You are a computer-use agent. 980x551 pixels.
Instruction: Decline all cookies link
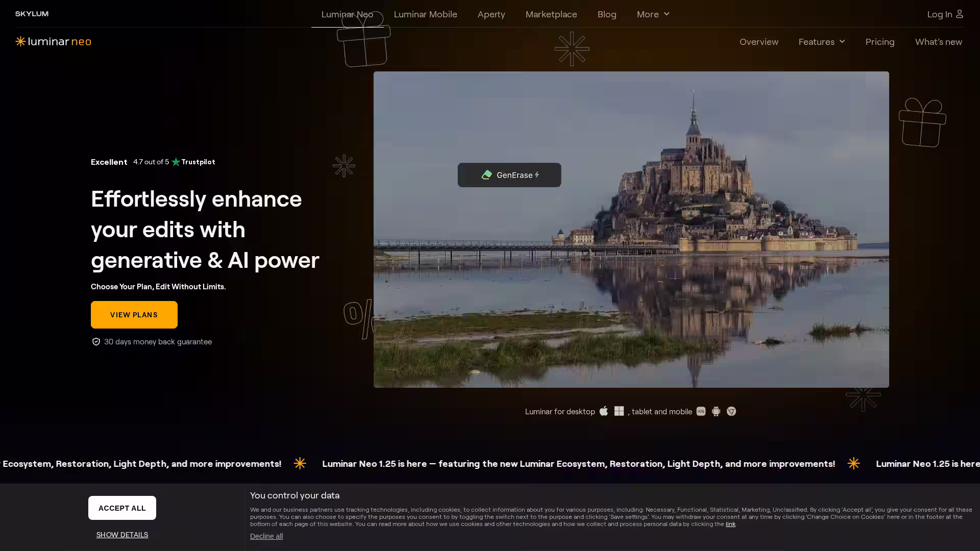266,536
